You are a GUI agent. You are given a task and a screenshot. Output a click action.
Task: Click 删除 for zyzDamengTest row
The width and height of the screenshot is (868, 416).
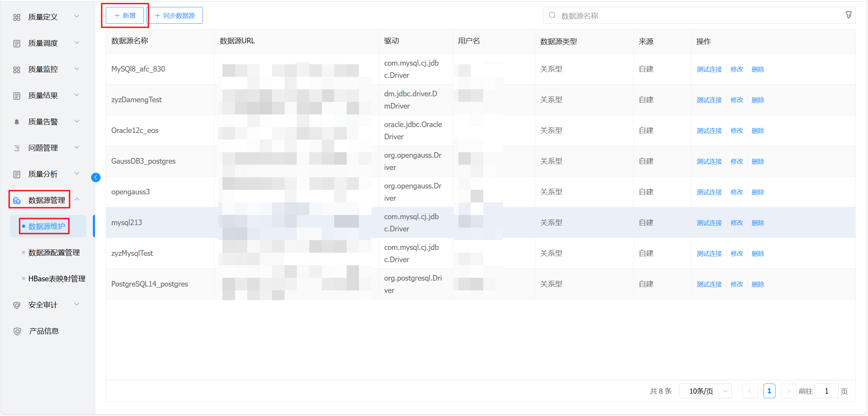tap(758, 100)
